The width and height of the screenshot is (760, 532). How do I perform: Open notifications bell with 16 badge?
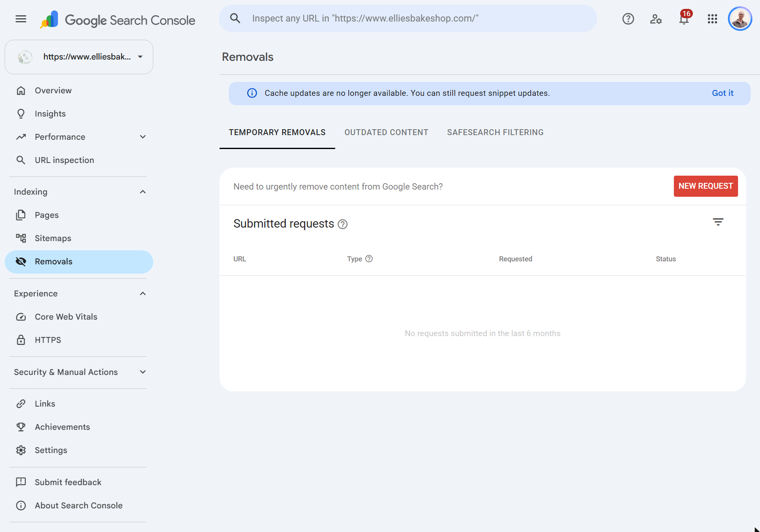coord(684,18)
